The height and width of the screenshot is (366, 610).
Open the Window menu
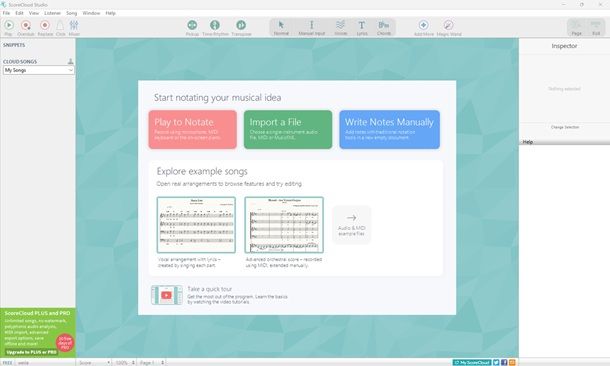pyautogui.click(x=91, y=13)
